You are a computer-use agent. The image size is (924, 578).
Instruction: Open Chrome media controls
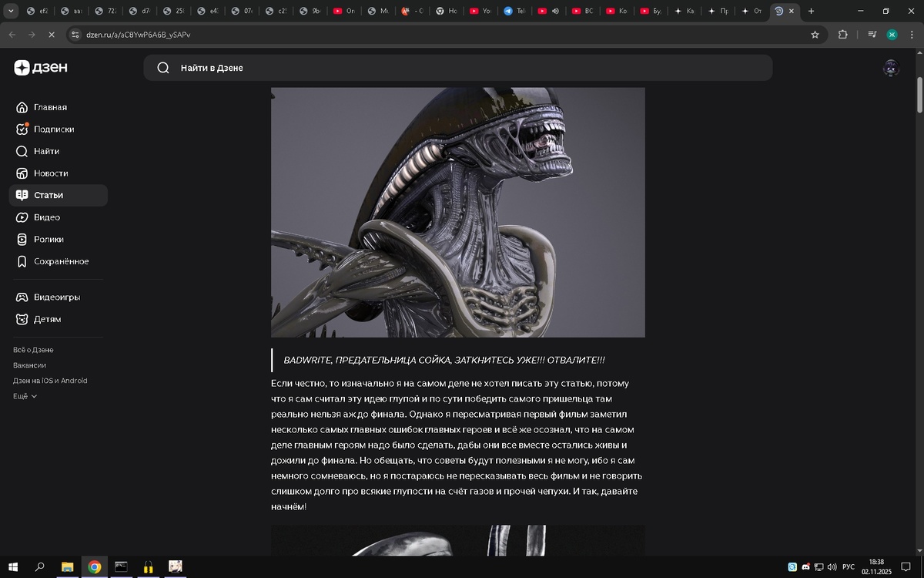tap(872, 35)
